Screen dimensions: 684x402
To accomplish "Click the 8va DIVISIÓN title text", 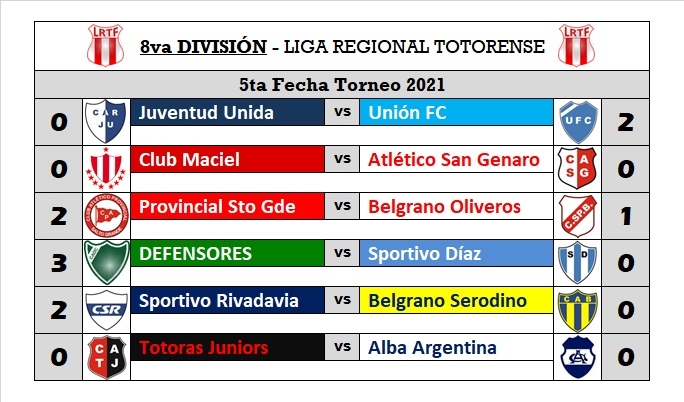I will pyautogui.click(x=203, y=46).
